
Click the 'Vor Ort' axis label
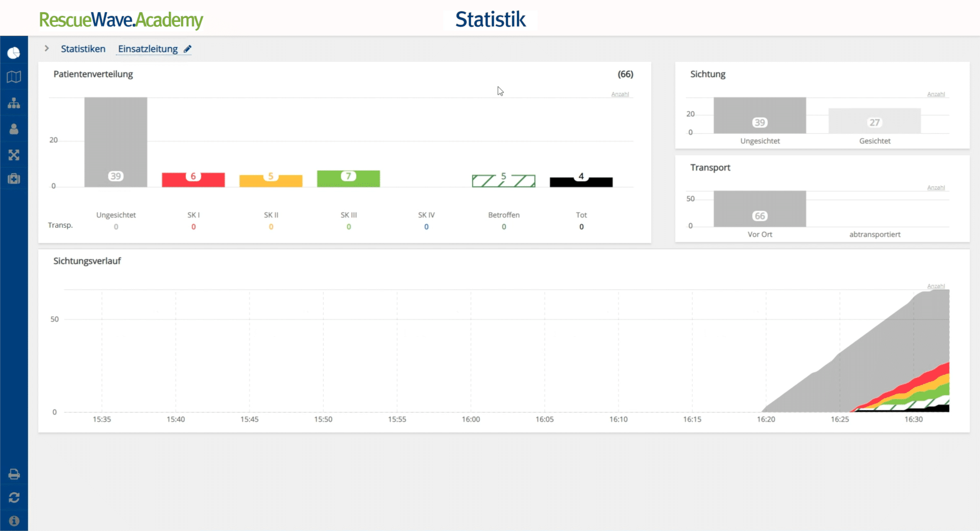[x=760, y=234]
